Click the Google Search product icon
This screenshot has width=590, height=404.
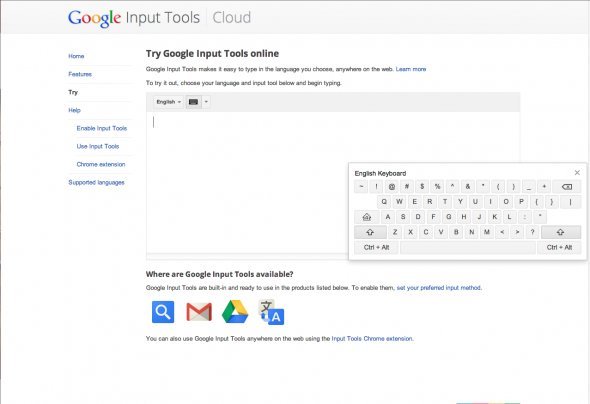click(x=163, y=312)
